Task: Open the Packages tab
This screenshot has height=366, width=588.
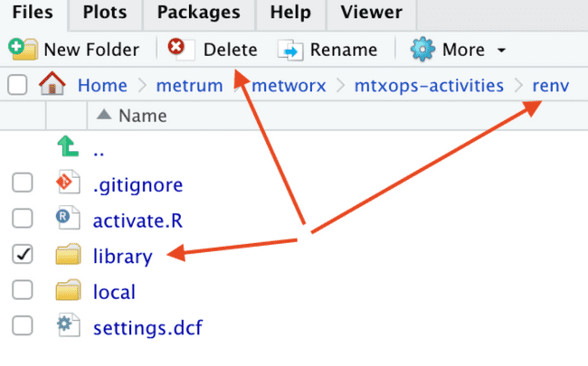Action: 199,13
